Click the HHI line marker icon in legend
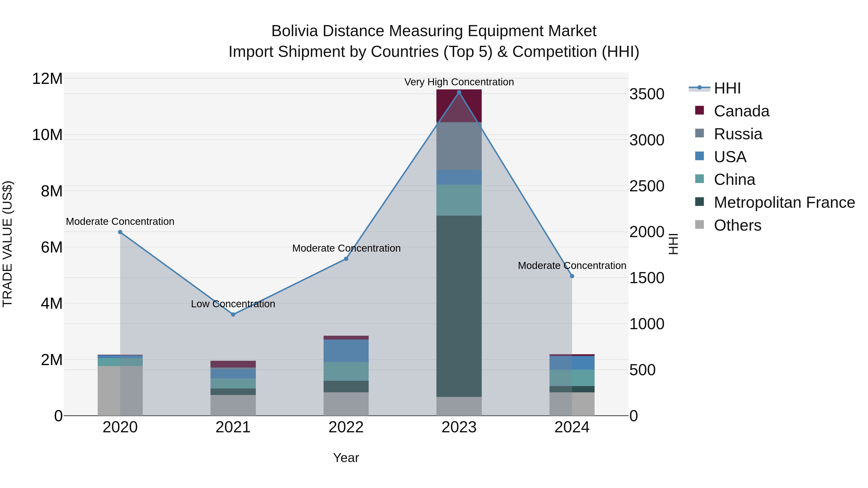This screenshot has height=488, width=868. [x=699, y=87]
